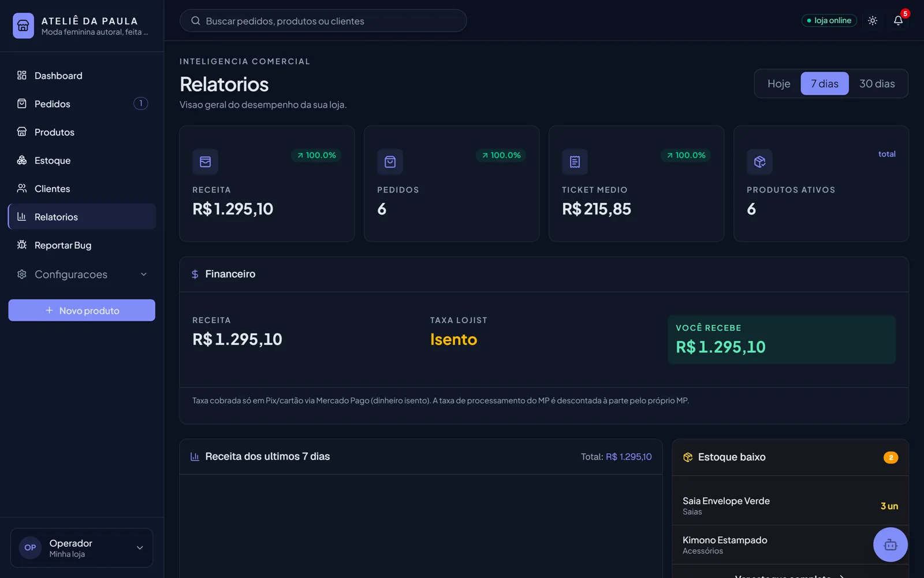Image resolution: width=924 pixels, height=578 pixels.
Task: Open the notifications bell
Action: click(x=898, y=21)
